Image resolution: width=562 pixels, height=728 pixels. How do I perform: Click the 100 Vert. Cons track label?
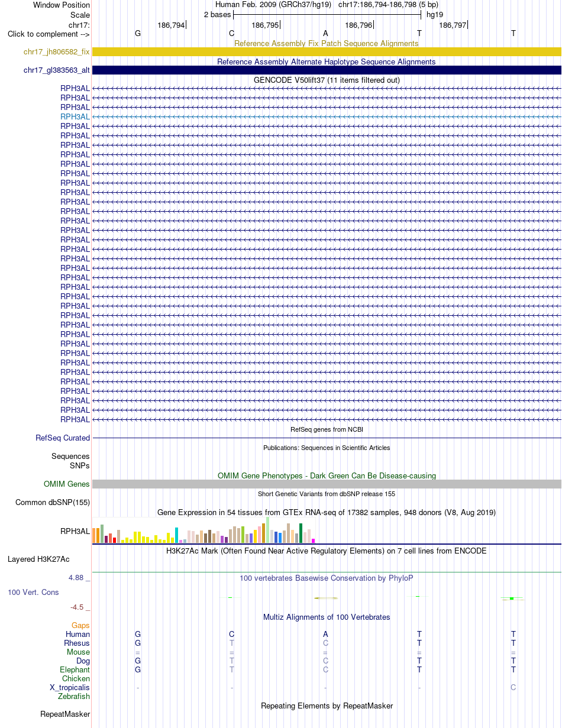point(33,593)
